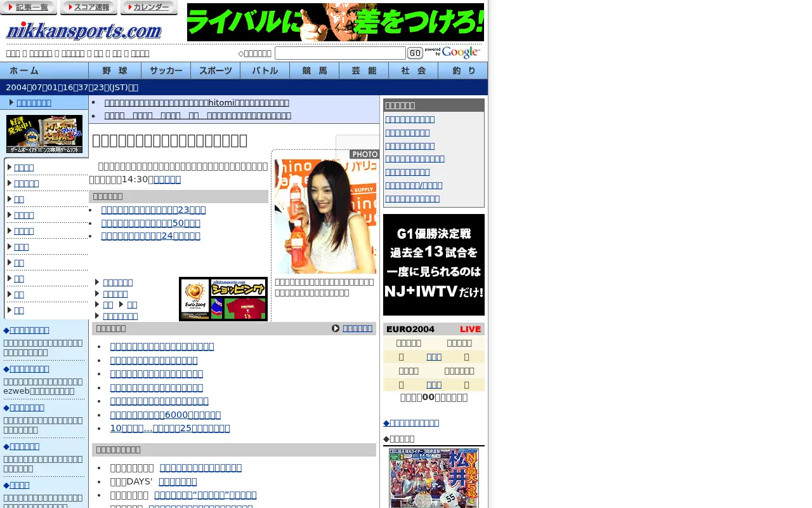This screenshot has width=812, height=508.
Task: Open the 記事一覧 button at top
Action: [29, 8]
